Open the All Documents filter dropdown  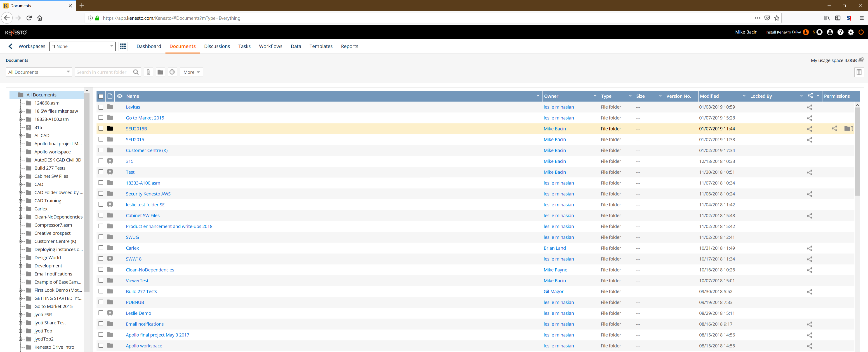pos(39,72)
